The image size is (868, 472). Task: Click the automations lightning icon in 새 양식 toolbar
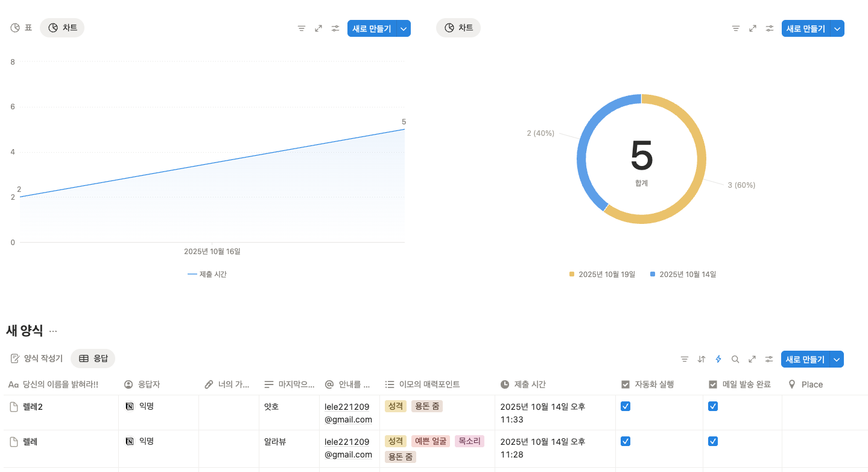pos(718,359)
